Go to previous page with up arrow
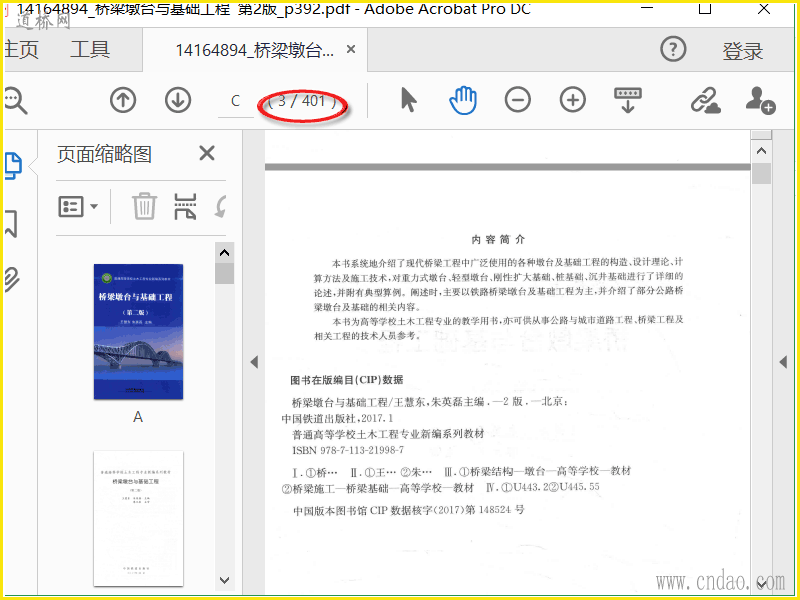This screenshot has height=600, width=800. pos(123,100)
